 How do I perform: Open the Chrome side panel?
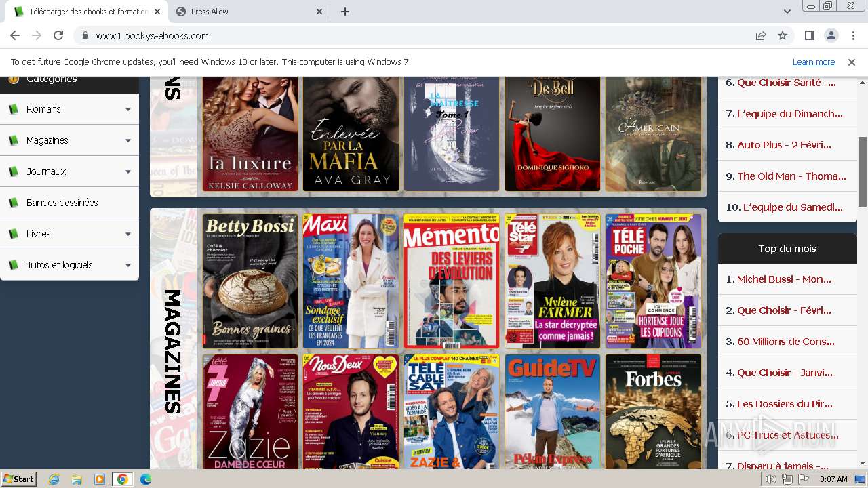pos(809,35)
